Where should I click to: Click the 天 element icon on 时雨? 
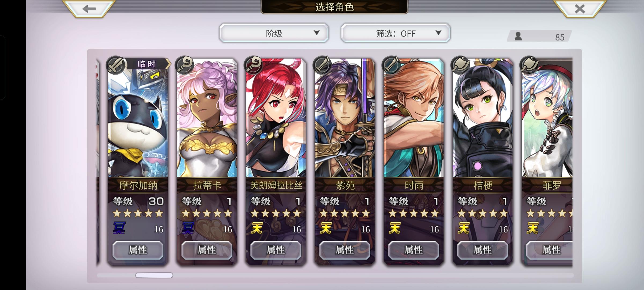[395, 228]
